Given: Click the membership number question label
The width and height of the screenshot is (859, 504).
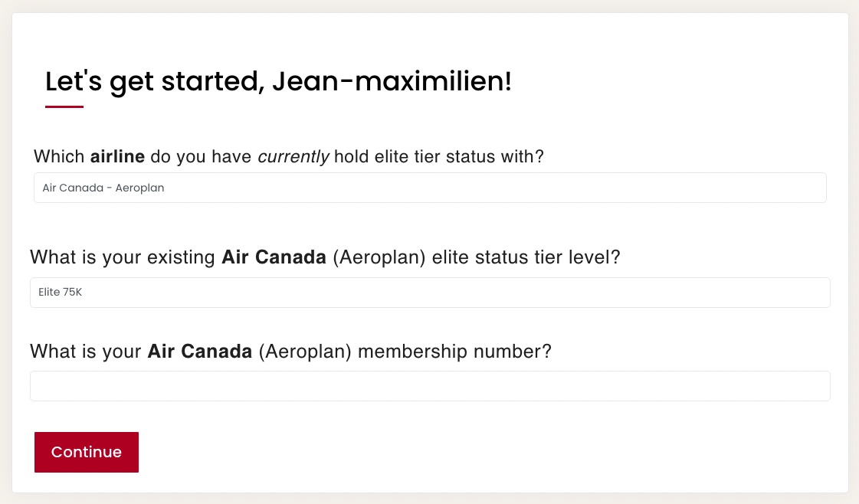Looking at the screenshot, I should [x=290, y=351].
